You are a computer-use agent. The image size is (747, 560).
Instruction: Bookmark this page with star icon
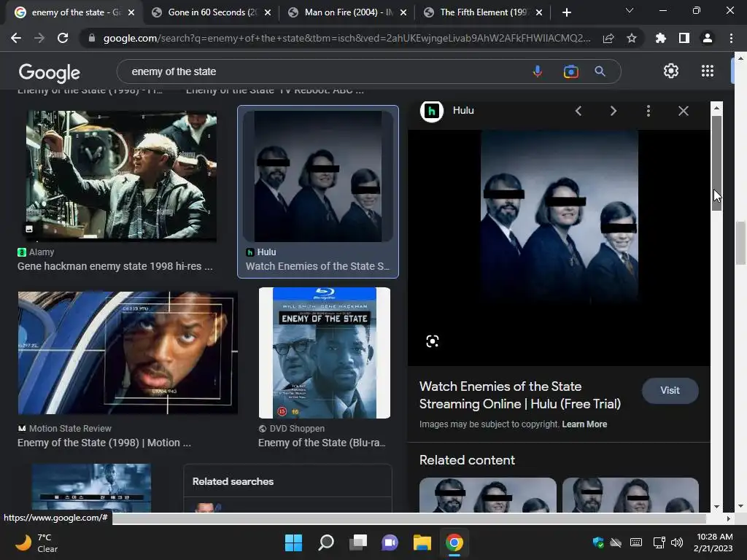pos(632,38)
